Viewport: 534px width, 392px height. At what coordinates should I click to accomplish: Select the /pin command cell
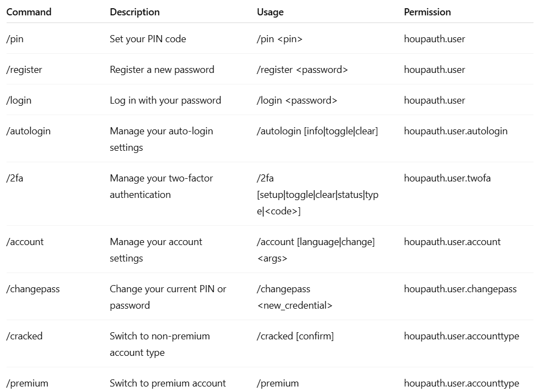15,39
